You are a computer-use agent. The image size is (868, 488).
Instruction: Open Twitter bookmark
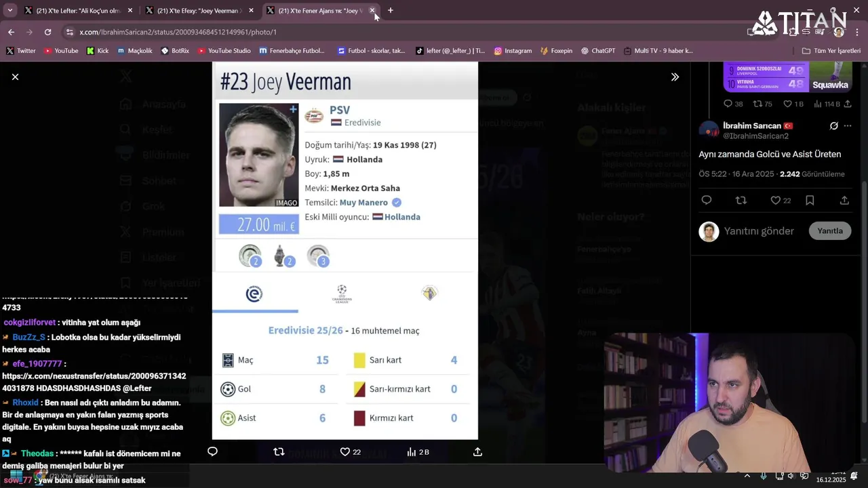click(21, 51)
